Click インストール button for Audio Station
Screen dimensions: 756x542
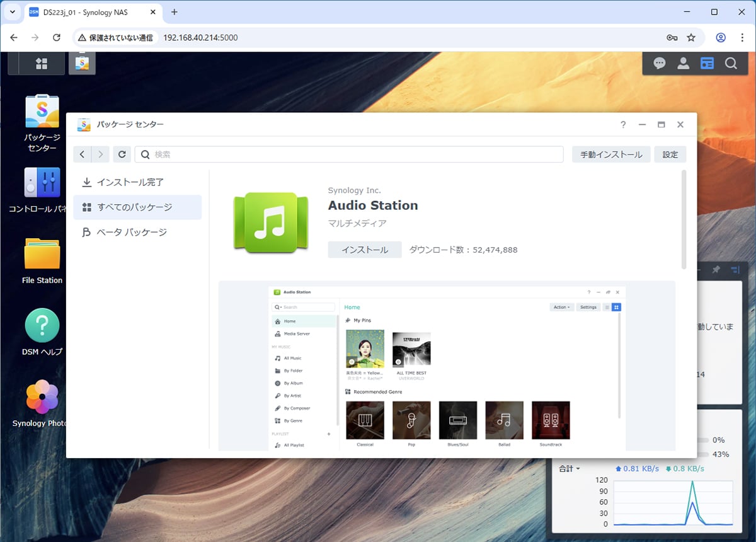click(365, 250)
